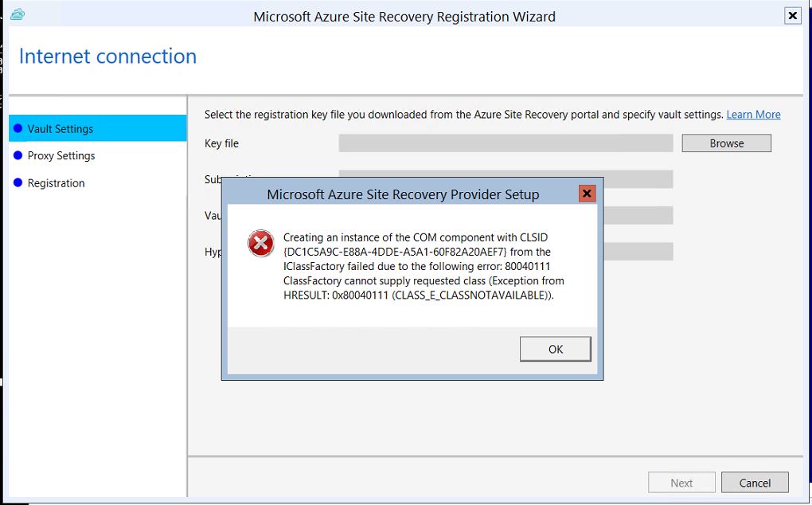812x505 pixels.
Task: Click the red error icon in dialog
Action: (x=260, y=243)
